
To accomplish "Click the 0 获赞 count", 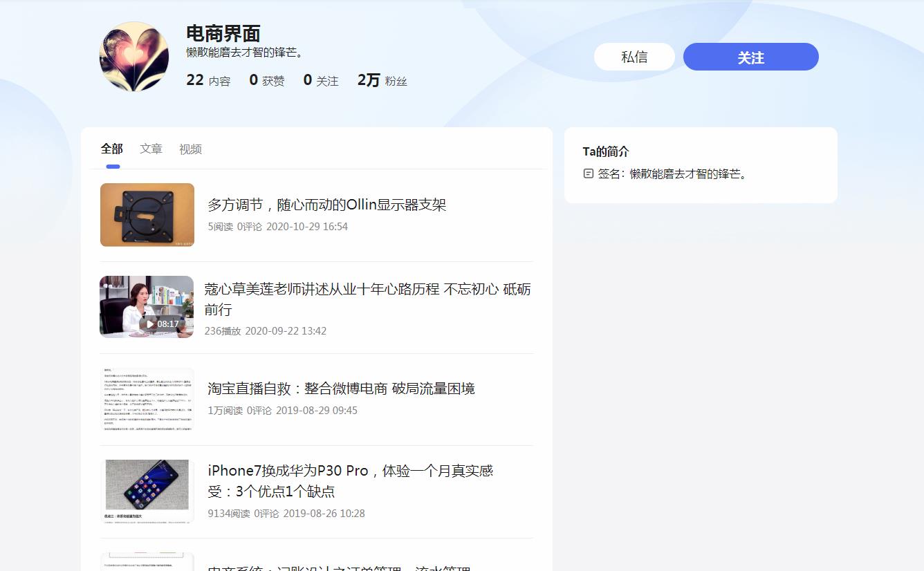I will pyautogui.click(x=267, y=80).
